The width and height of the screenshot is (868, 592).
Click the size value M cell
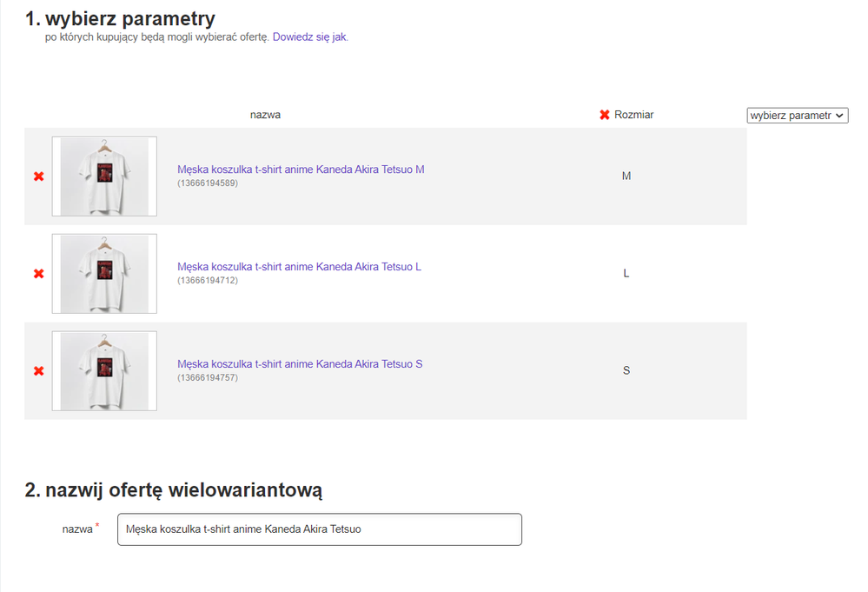626,176
